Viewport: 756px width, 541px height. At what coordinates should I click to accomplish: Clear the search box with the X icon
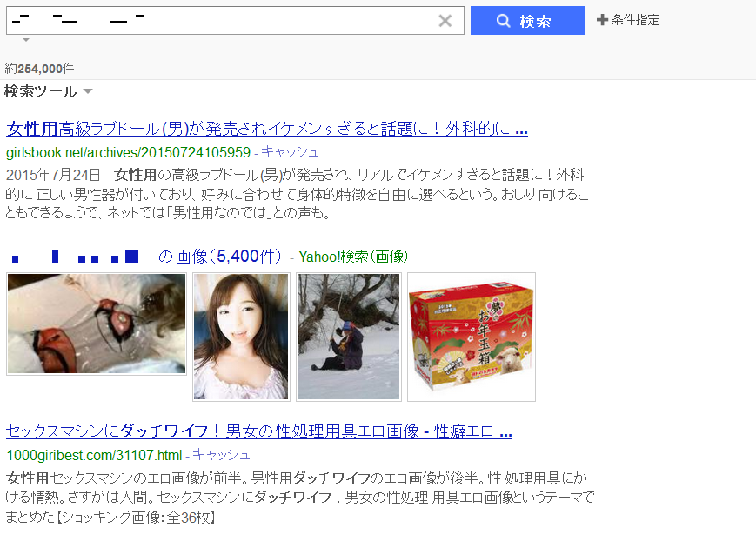(x=445, y=21)
